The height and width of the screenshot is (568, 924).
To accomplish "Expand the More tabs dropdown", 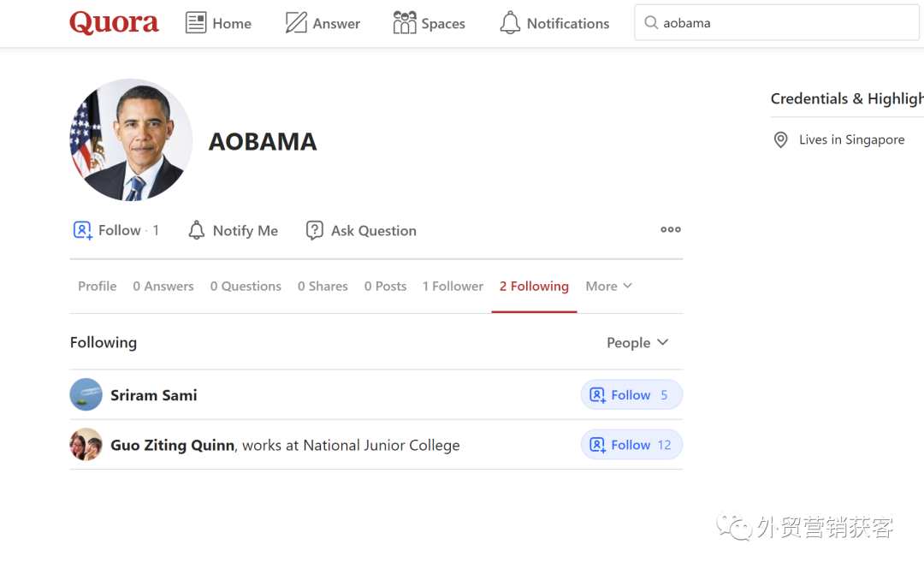I will 609,287.
